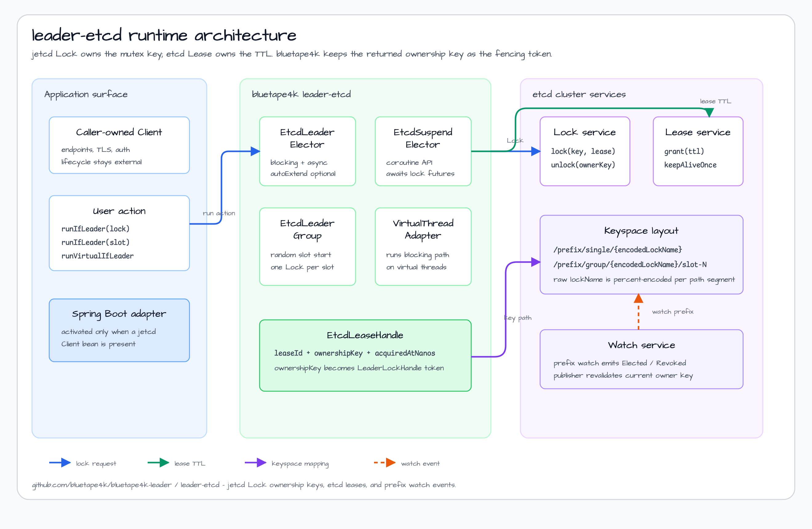Click the 'grant(ttl)' text

[x=684, y=151]
